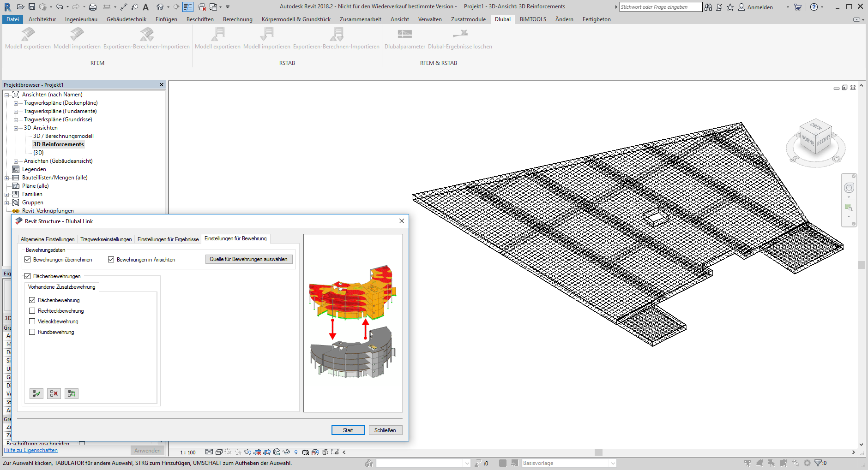
Task: Click the default 3D view house icon
Action: click(160, 6)
